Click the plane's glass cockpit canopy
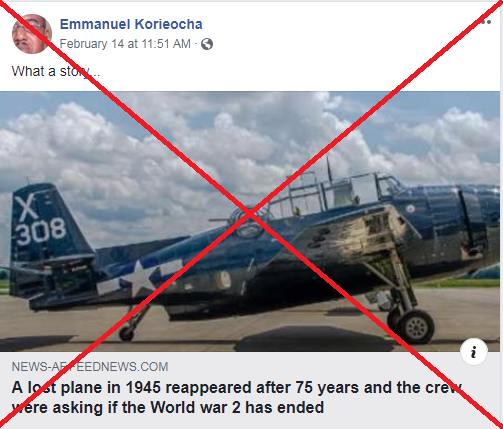The image size is (503, 429). tap(337, 194)
